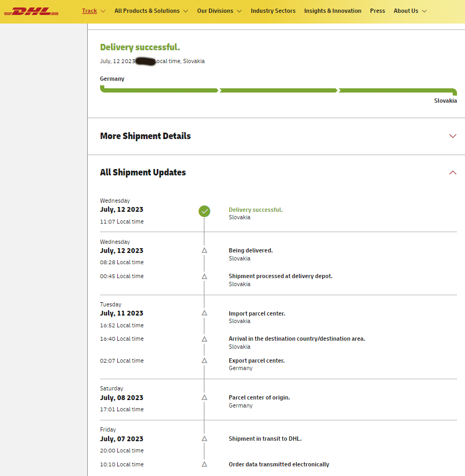Click the Shipment processed at delivery depot marker
465x476 pixels.
click(x=204, y=277)
